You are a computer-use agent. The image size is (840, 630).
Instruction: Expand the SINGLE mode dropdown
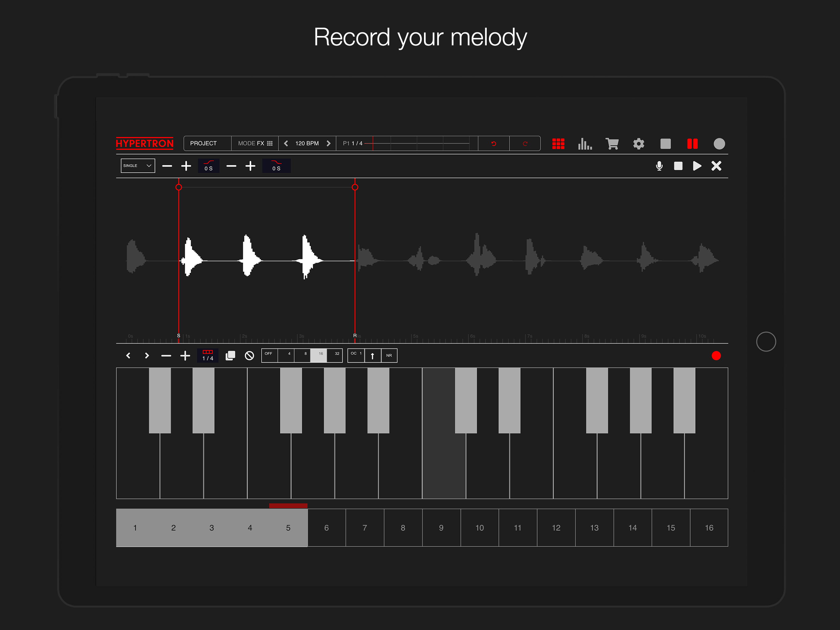pos(138,166)
